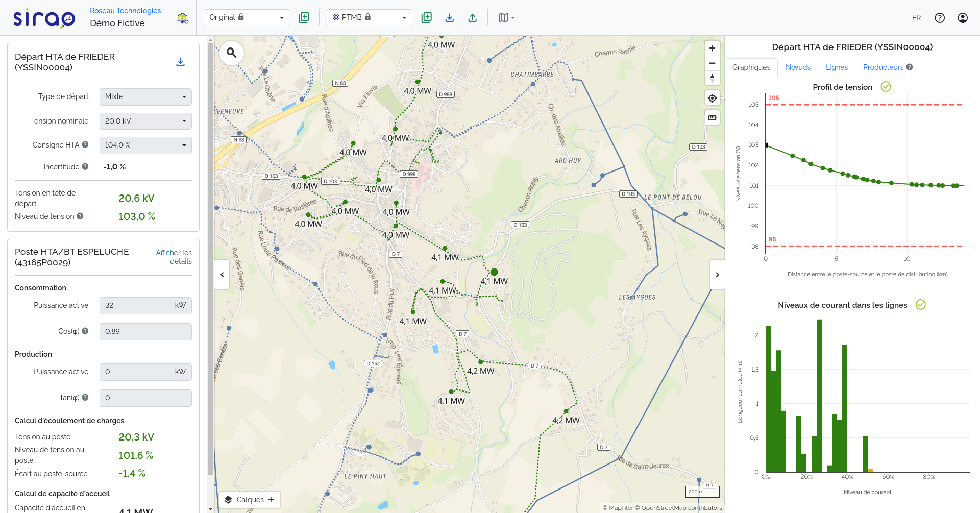Open the help question mark icon

point(940,18)
